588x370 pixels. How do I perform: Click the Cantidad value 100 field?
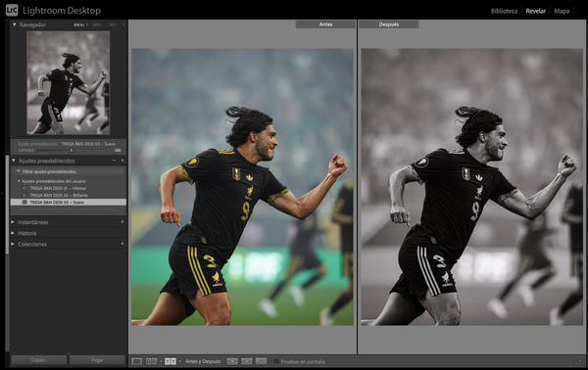click(x=118, y=150)
